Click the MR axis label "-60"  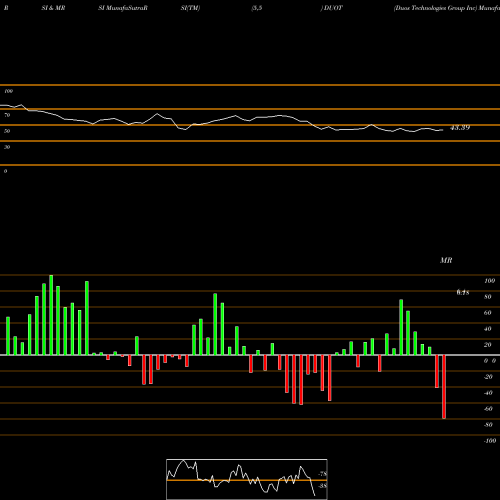tap(488, 409)
